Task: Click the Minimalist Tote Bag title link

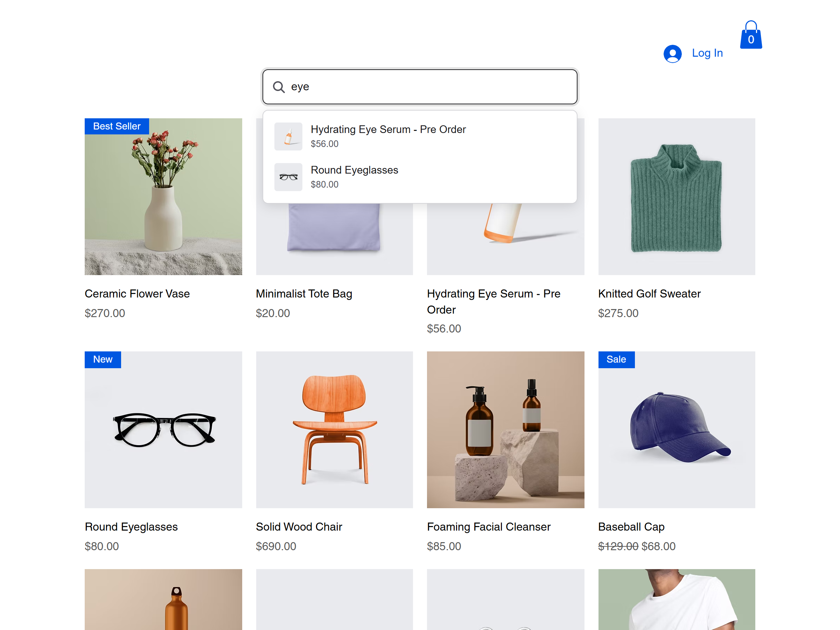Action: coord(304,294)
